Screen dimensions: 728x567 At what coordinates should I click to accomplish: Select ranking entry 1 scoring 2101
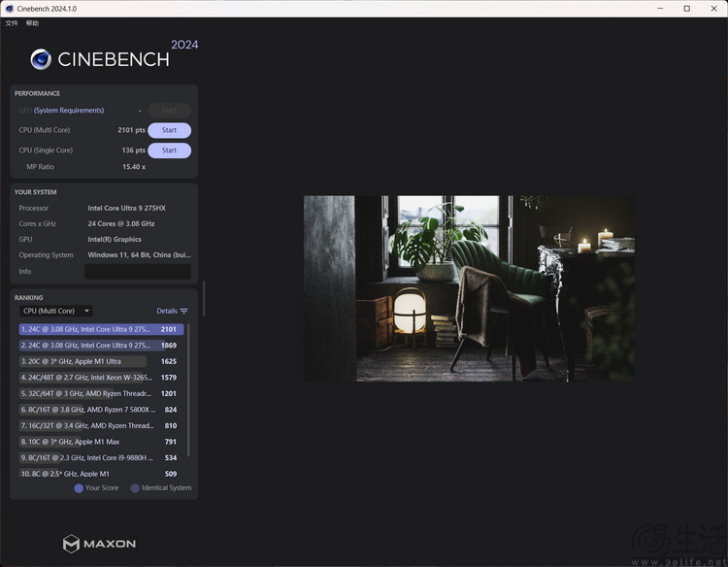(x=101, y=329)
